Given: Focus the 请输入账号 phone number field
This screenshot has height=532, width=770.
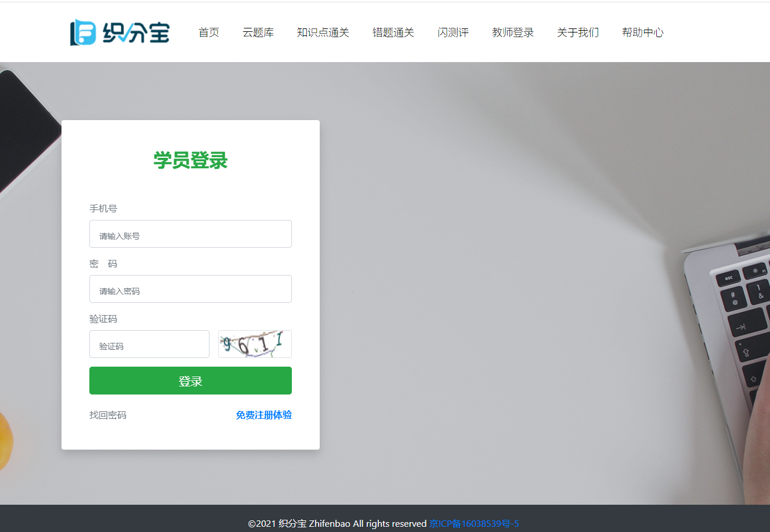Looking at the screenshot, I should point(190,234).
